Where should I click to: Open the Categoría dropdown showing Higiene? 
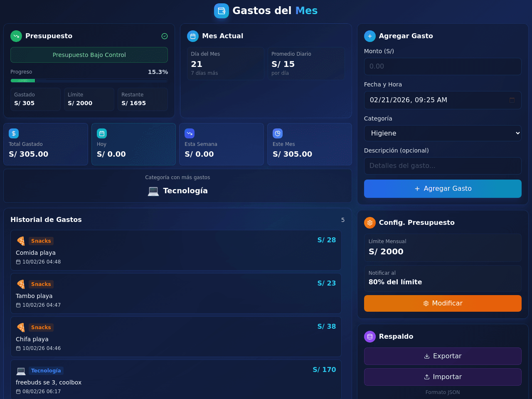coord(443,133)
